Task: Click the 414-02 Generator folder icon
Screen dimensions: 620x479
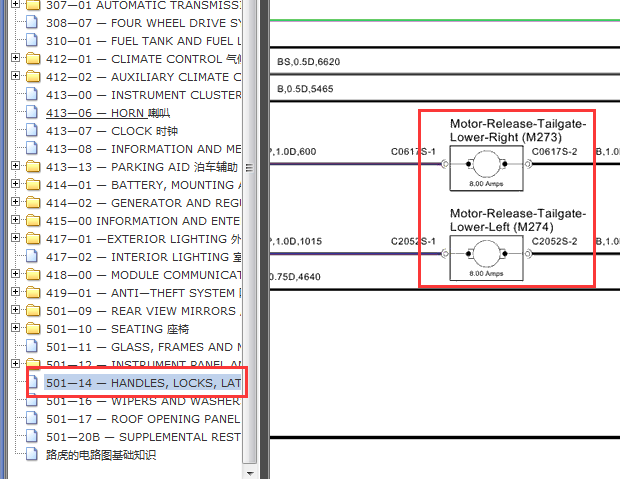Action: tap(33, 203)
